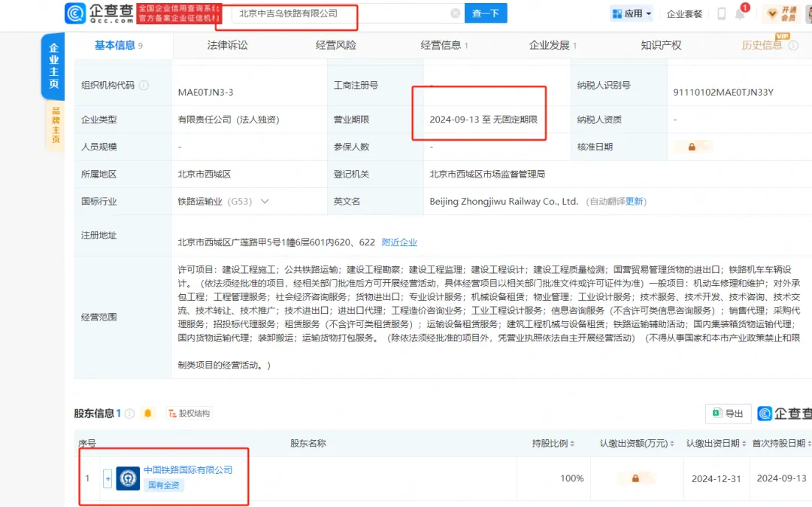Click the 2024-12-31 subscription date
This screenshot has height=507, width=812.
click(717, 479)
